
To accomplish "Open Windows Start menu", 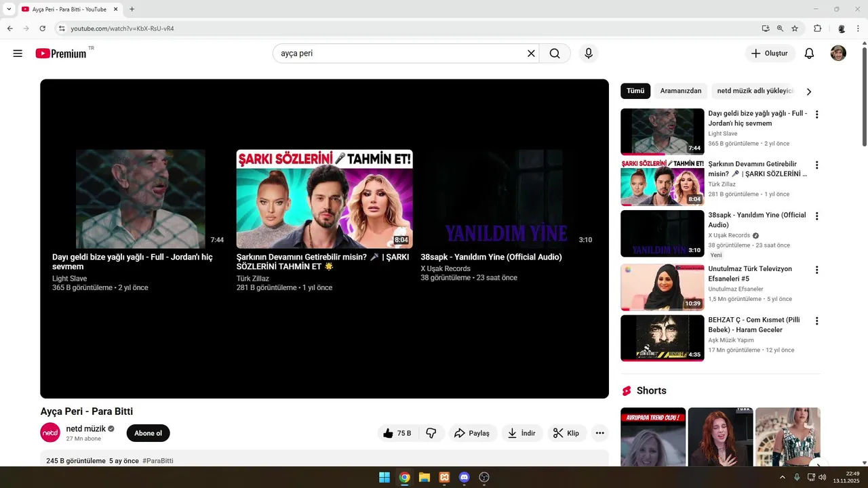I will pos(384,477).
